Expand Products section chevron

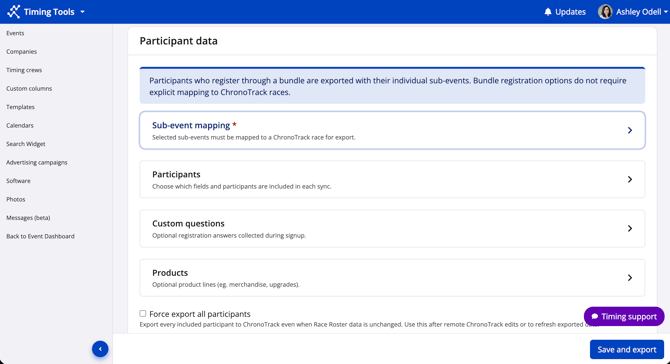click(629, 278)
